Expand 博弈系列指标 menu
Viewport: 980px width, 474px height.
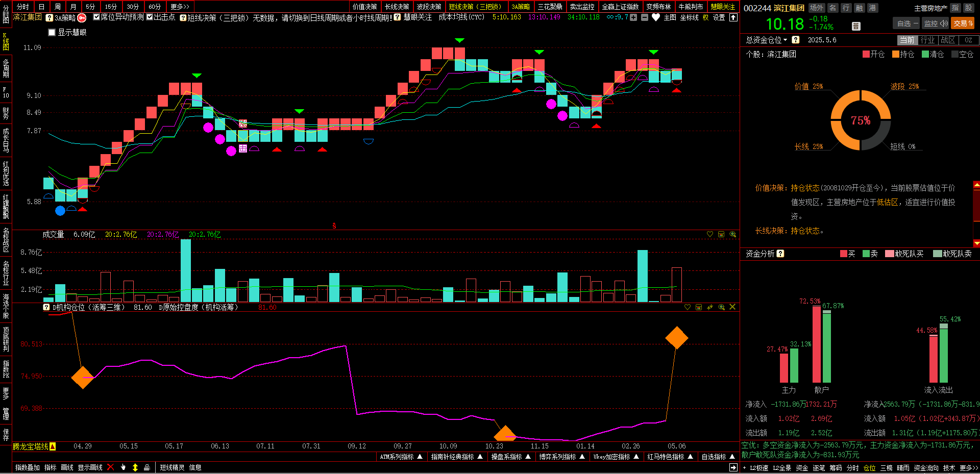point(562,457)
